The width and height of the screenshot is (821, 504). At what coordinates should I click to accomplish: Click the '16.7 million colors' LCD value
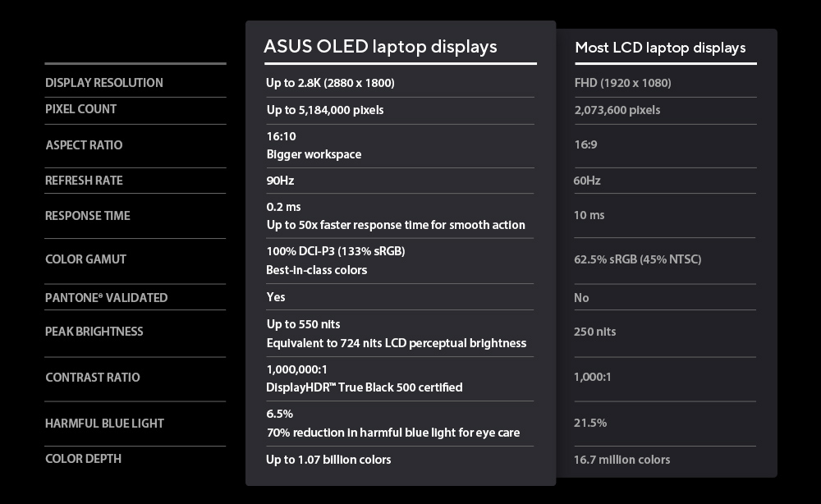(x=621, y=460)
